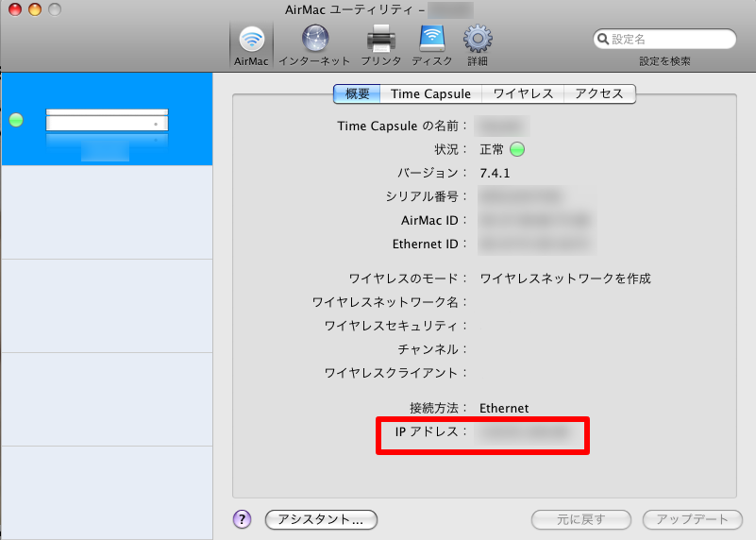The width and height of the screenshot is (756, 540).
Task: Click the version value 7.4.1
Action: point(495,173)
